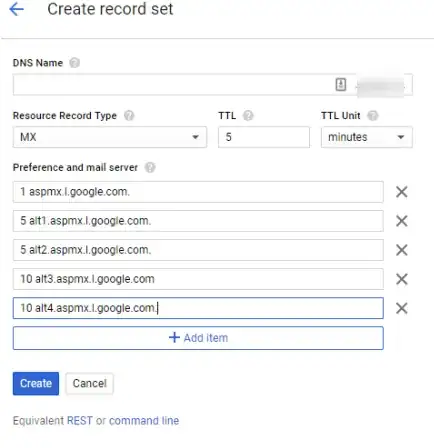The image size is (434, 448).
Task: Focus the TTL value field
Action: 264,137
